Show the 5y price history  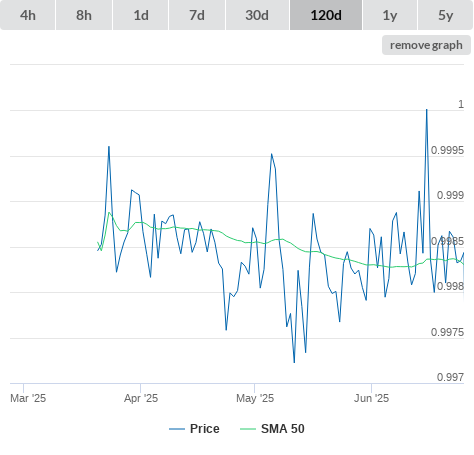pos(446,15)
